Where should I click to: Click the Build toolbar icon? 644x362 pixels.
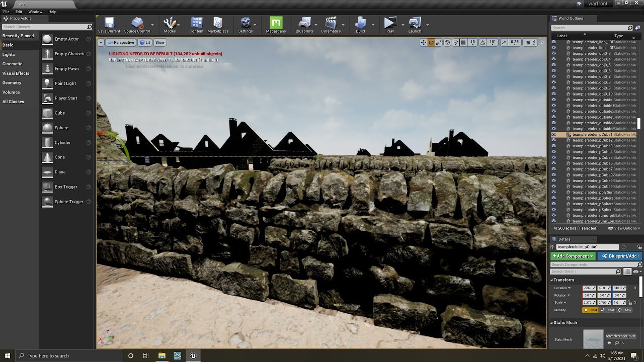(360, 23)
